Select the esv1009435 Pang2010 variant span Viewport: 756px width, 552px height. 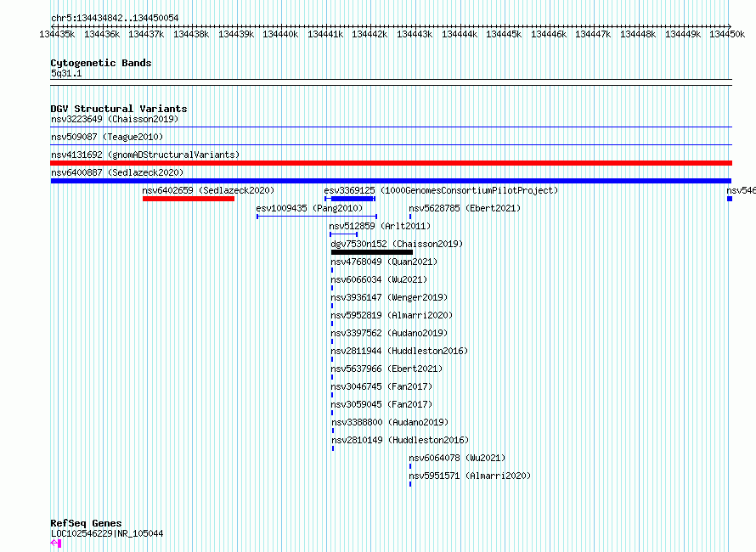pos(317,217)
